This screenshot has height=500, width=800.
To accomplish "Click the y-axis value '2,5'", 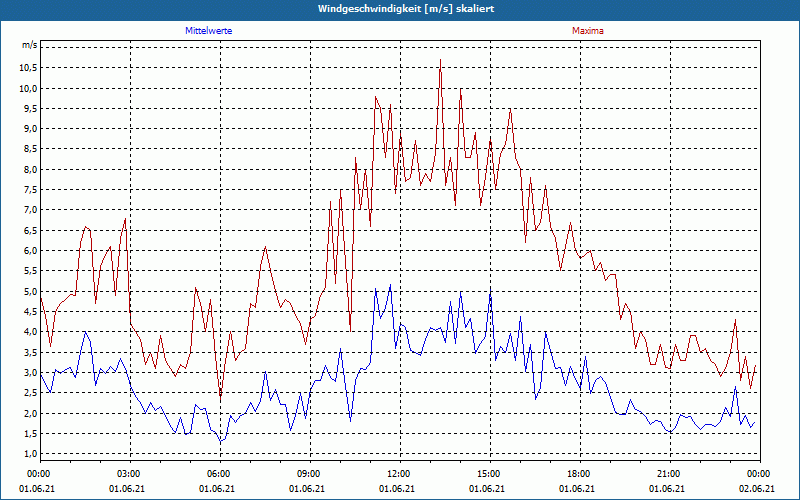I will [x=31, y=393].
